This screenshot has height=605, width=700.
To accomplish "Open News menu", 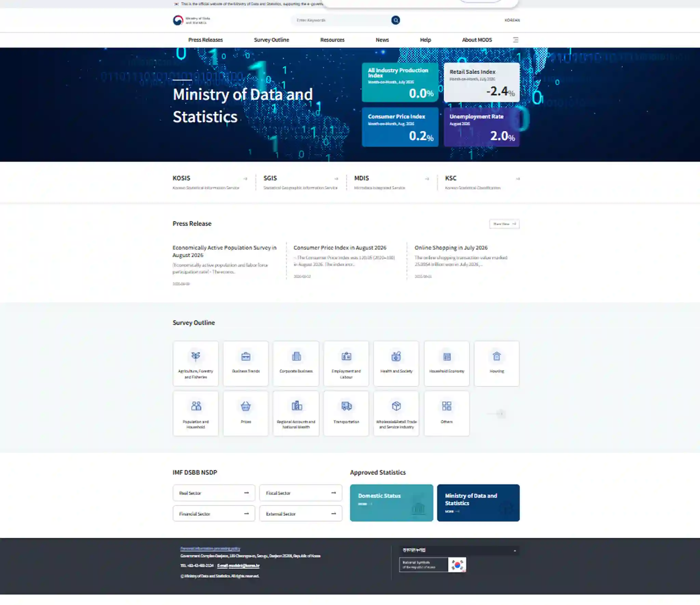I will coord(382,40).
